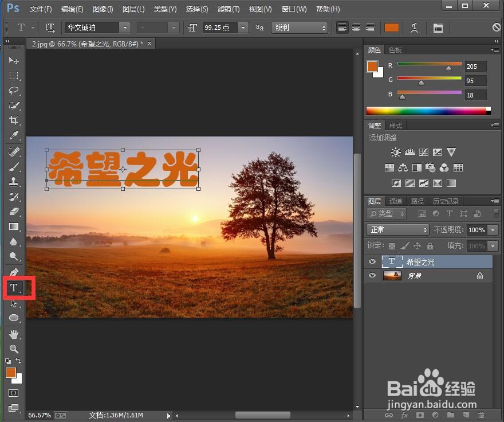
Task: Select the Move tool
Action: (x=14, y=60)
